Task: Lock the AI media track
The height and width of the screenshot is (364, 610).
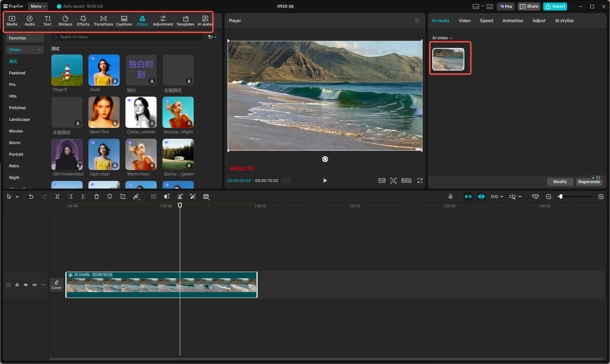Action: [17, 285]
